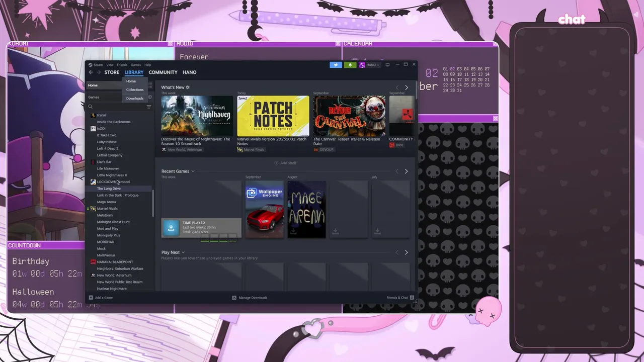Go forward with the Steam forward arrow
Screen dimensions: 644x362
coord(98,72)
